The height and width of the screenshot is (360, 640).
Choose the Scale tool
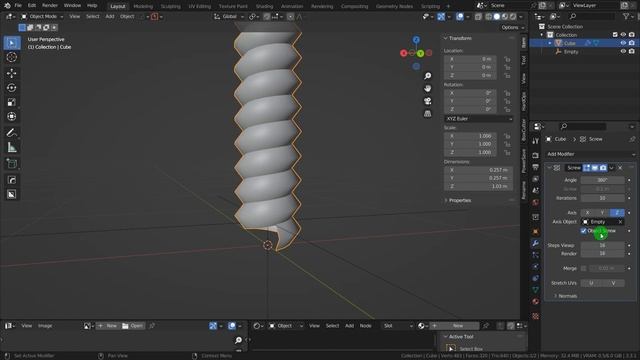pos(12,102)
